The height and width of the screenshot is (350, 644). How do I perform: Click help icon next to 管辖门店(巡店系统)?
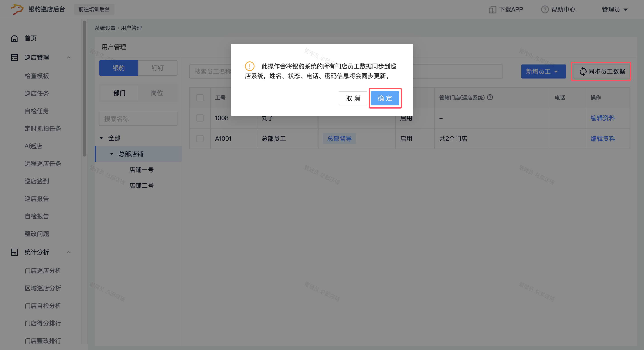tap(490, 97)
